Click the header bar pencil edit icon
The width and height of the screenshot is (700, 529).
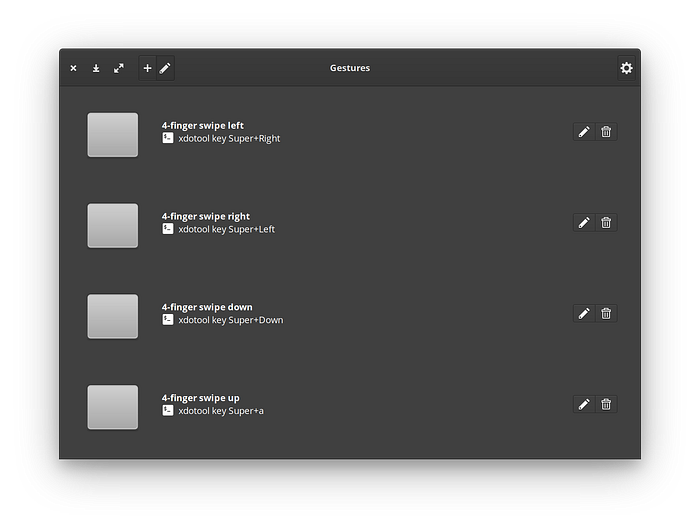click(165, 68)
